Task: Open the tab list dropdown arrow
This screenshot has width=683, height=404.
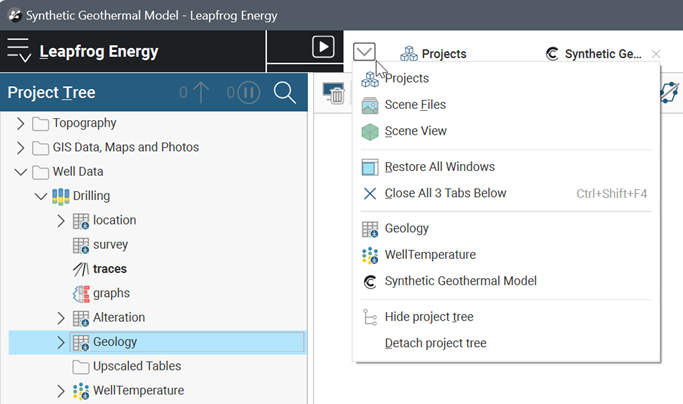Action: point(364,50)
